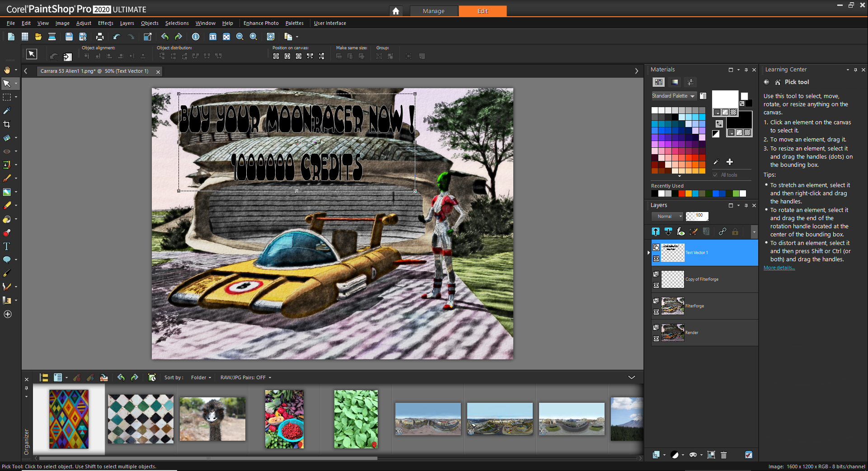Image resolution: width=868 pixels, height=471 pixels.
Task: Click the black background material swatch
Action: (x=739, y=120)
